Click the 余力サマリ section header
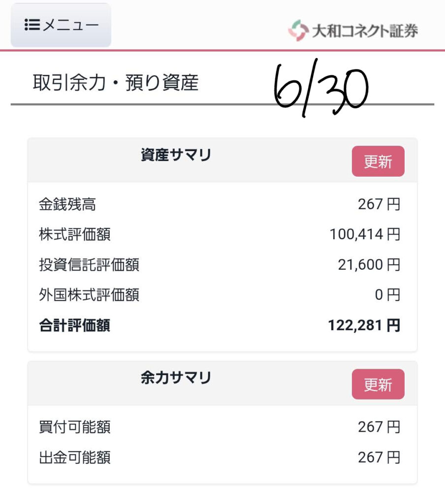This screenshot has width=445, height=504. coord(176,378)
